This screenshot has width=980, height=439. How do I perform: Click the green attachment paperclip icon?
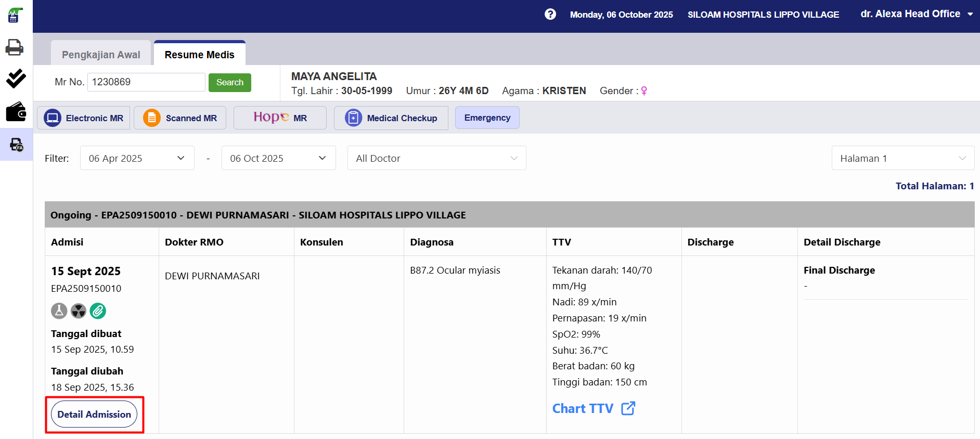tap(98, 311)
